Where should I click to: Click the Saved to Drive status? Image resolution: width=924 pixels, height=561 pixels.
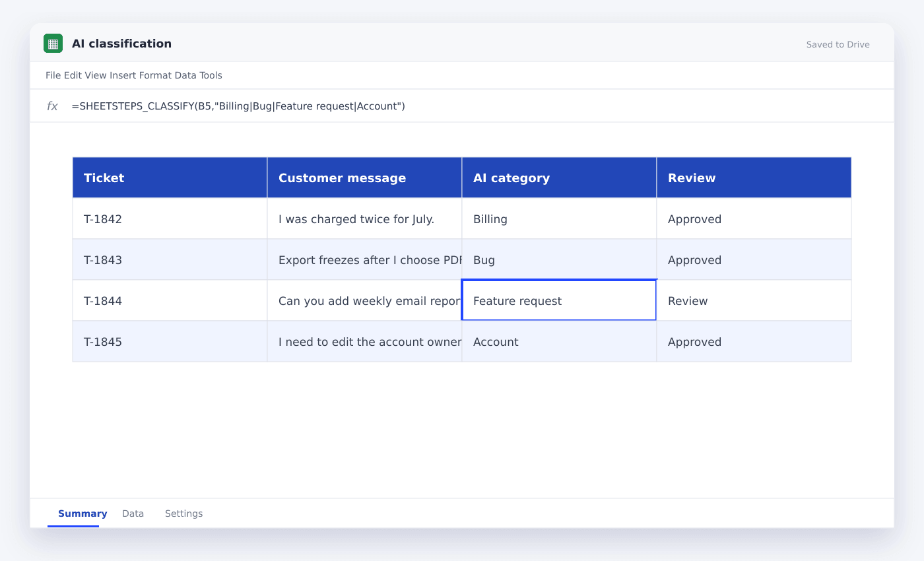click(x=838, y=45)
